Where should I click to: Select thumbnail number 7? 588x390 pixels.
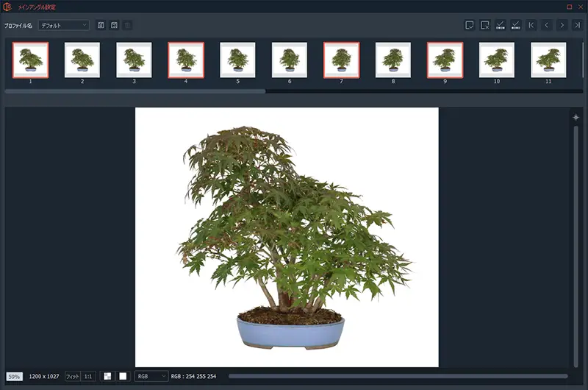(x=341, y=60)
